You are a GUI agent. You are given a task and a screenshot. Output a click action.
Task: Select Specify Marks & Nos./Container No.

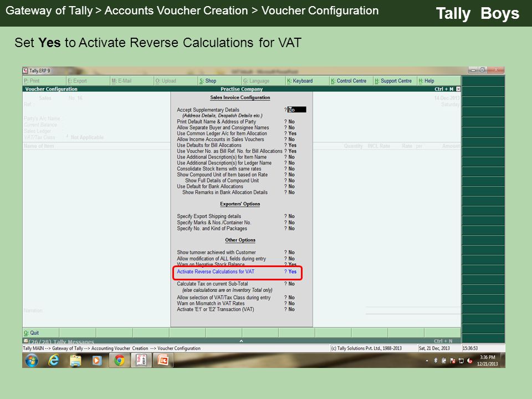(214, 223)
